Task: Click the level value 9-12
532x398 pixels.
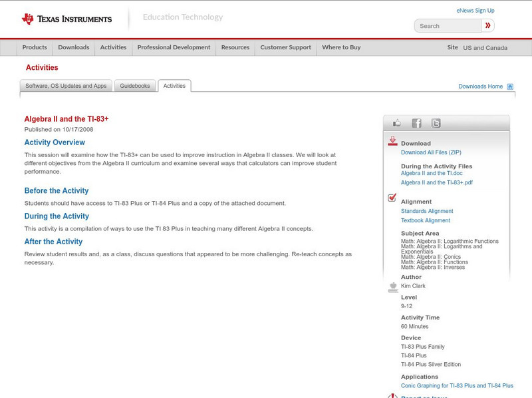Action: 406,306
